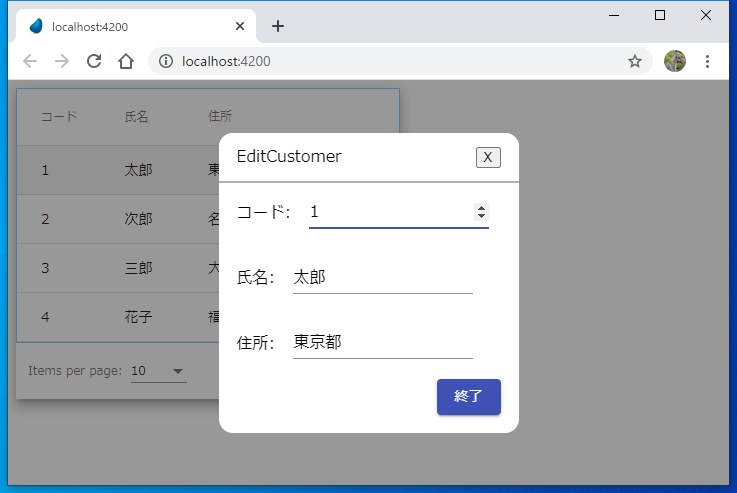Increment the コード number spinner
The width and height of the screenshot is (737, 493).
coord(481,208)
